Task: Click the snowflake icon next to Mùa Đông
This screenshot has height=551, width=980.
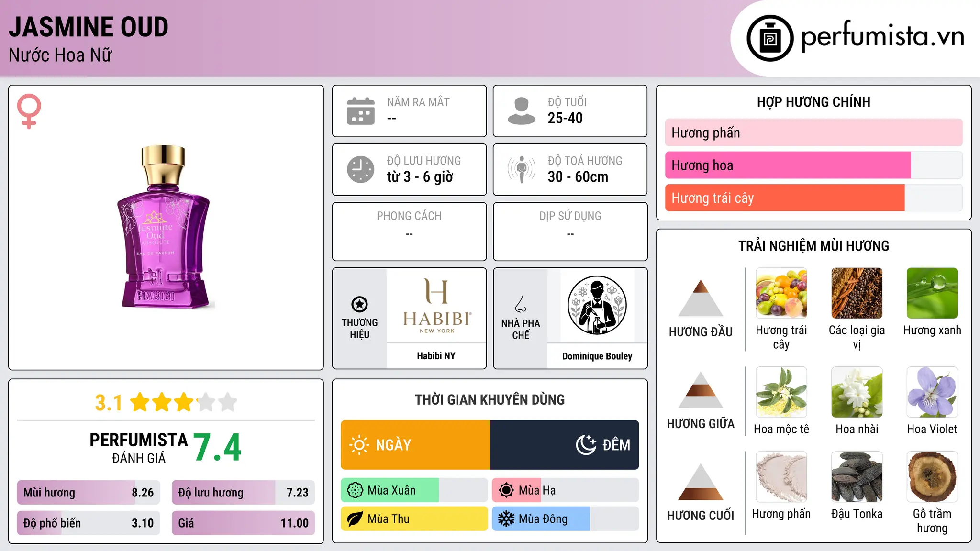Action: coord(506,519)
